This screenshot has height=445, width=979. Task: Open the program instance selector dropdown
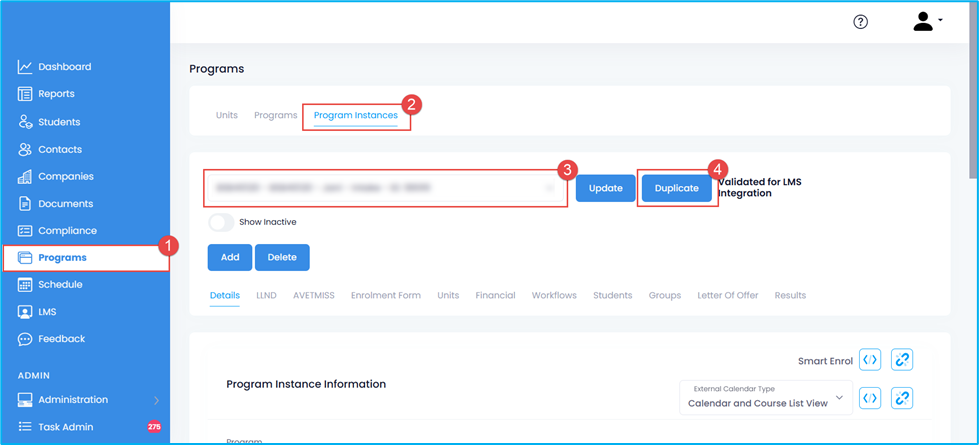pyautogui.click(x=385, y=188)
